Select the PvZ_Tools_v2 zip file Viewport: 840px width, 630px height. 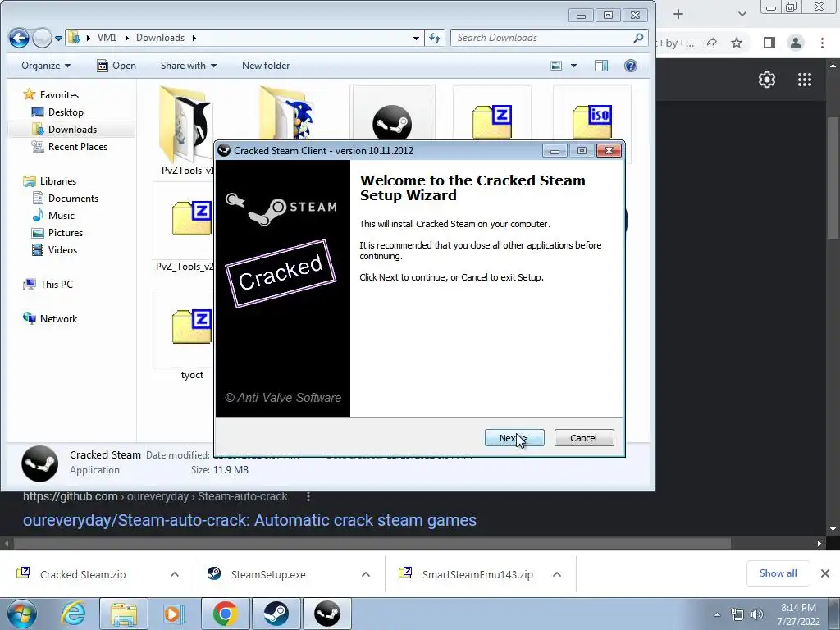click(x=191, y=218)
